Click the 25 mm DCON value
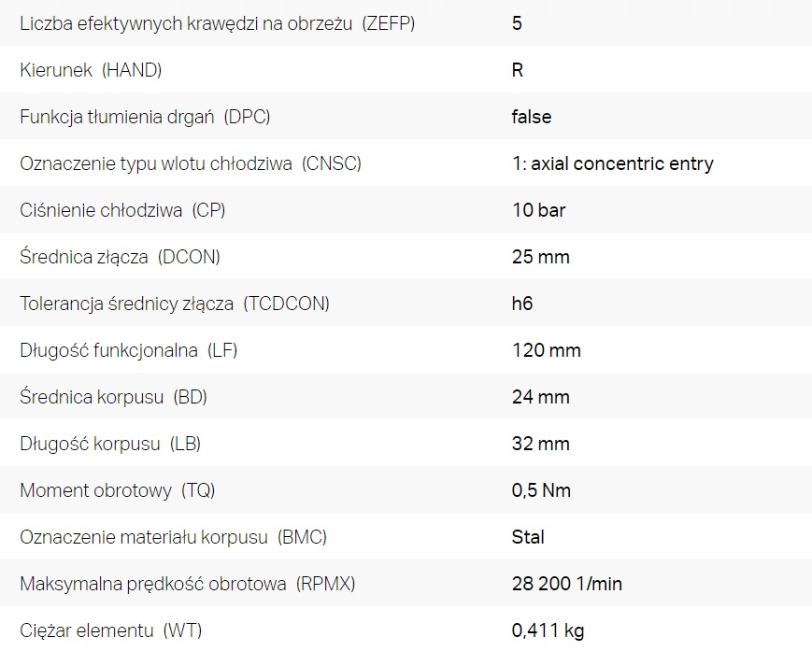This screenshot has width=812, height=651. pos(540,257)
